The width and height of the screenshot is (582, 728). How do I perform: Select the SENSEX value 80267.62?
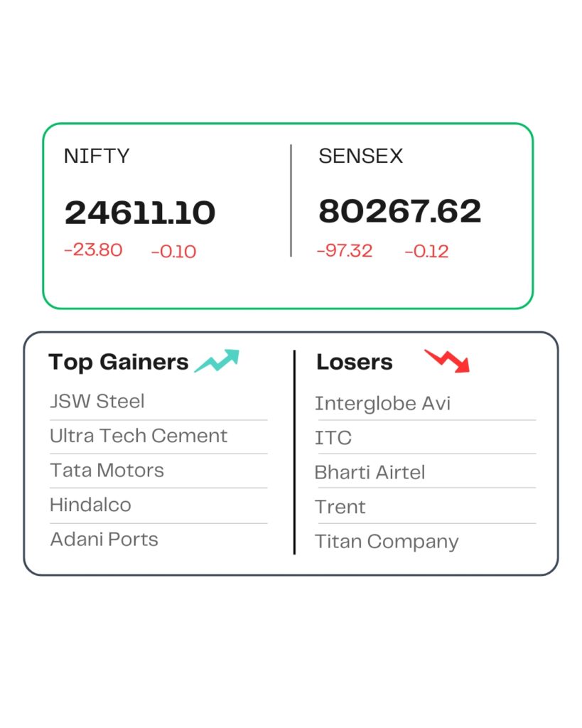click(x=400, y=211)
